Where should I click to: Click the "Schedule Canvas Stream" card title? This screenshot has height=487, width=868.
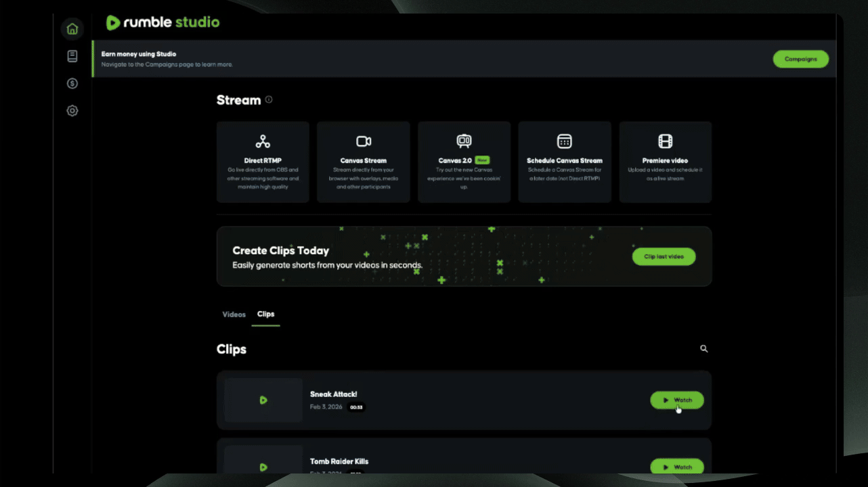[x=565, y=160]
